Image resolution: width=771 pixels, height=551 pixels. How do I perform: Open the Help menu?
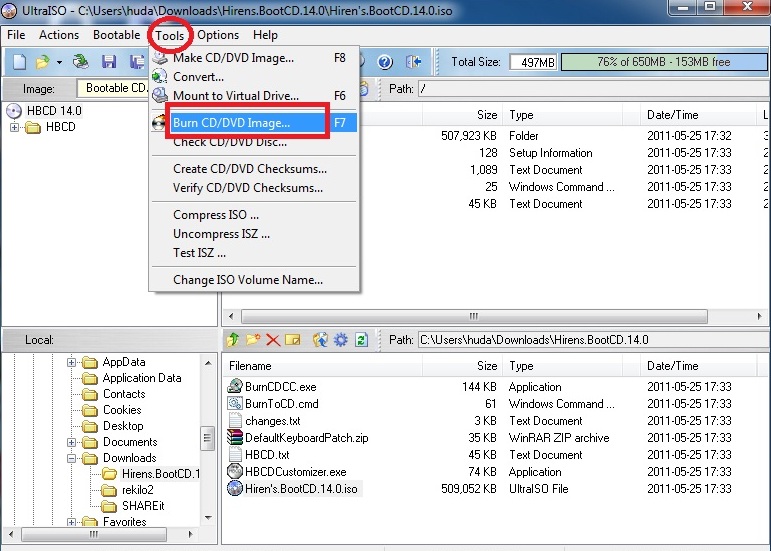tap(266, 35)
